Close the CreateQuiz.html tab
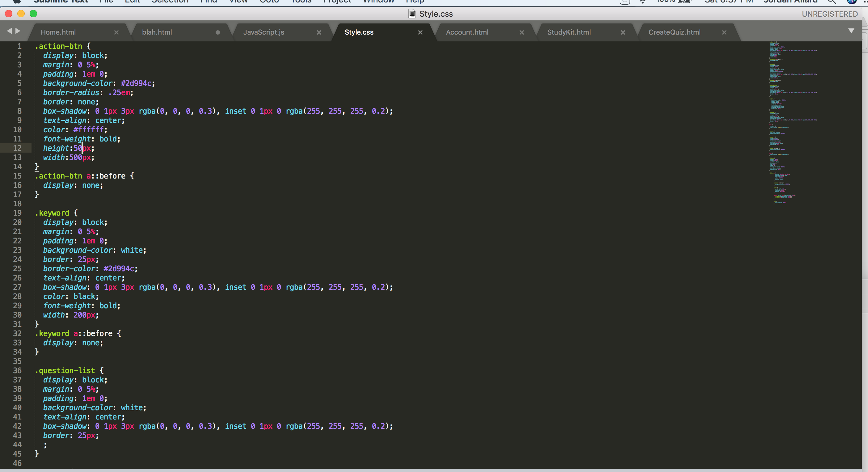Screen dimensions: 868x472 coord(724,32)
